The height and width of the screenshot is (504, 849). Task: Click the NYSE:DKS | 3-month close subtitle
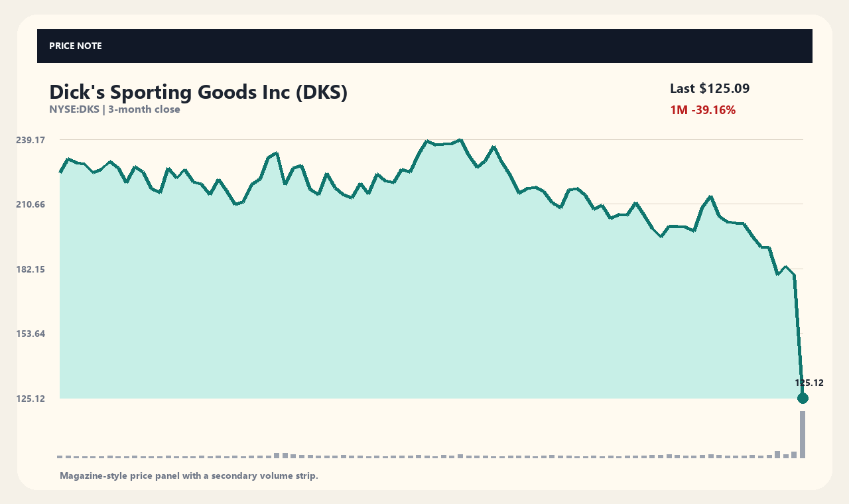(115, 109)
